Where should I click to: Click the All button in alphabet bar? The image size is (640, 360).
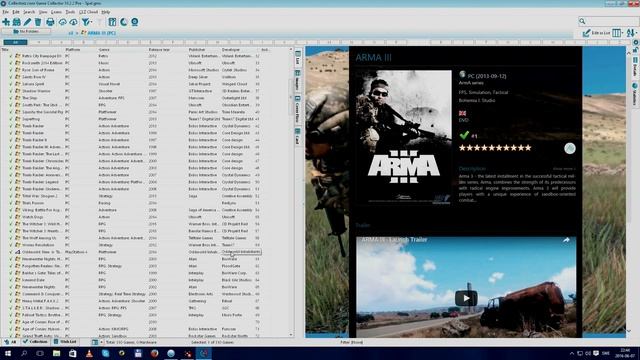(x=16, y=42)
